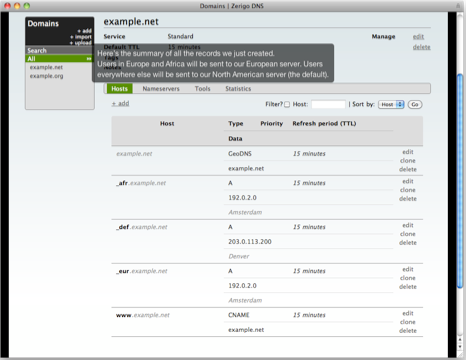The image size is (466, 360).
Task: Edit the example.net domain under Manage
Action: 418,37
